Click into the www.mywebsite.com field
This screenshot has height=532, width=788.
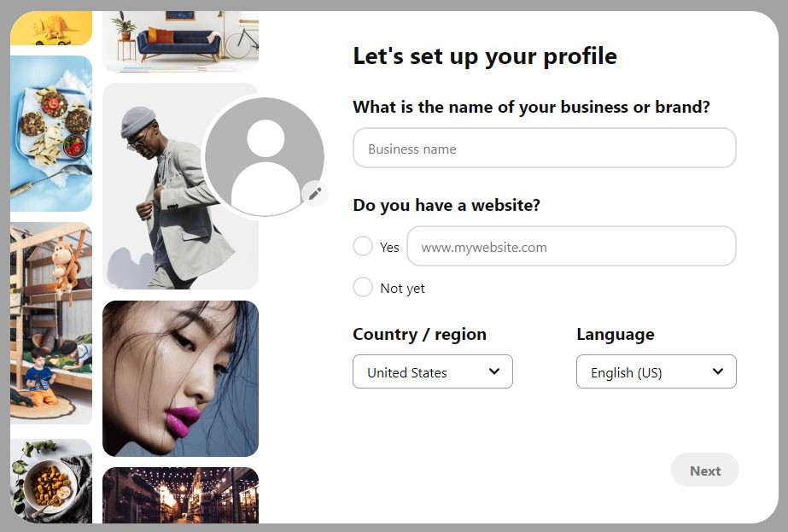point(571,247)
